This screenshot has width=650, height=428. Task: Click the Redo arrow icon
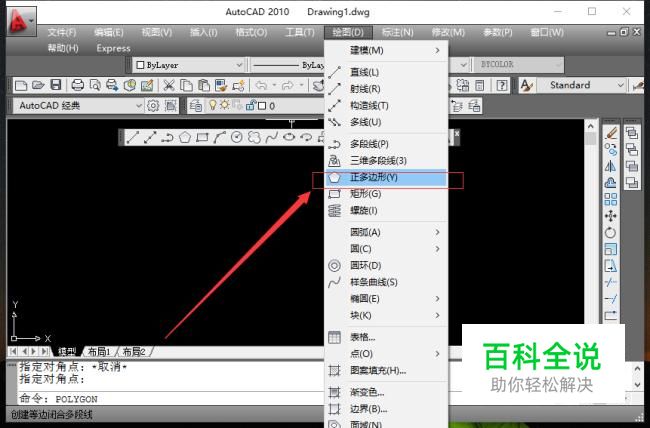point(287,85)
